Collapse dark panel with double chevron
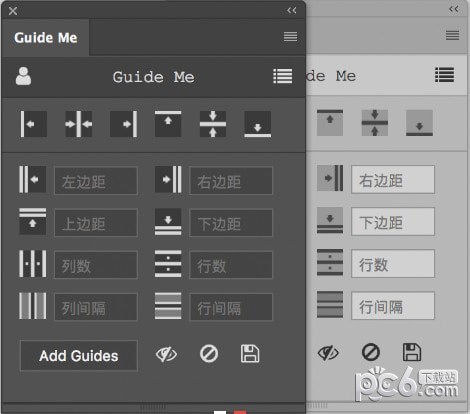 [292, 10]
